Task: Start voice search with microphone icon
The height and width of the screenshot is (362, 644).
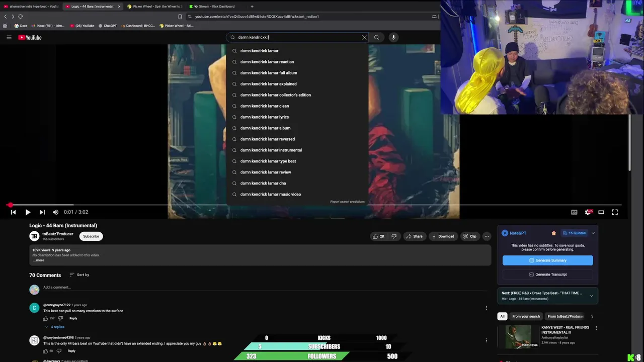Action: [x=393, y=37]
